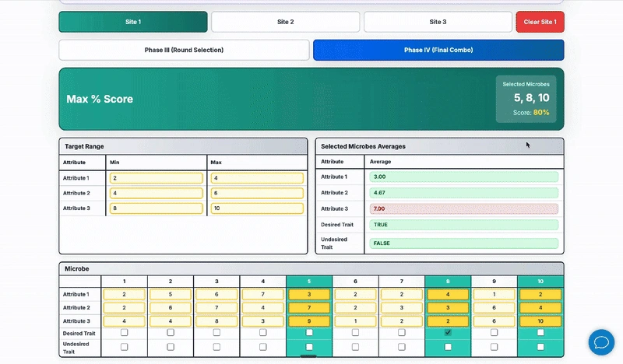Switch to the Site 2 tab

[286, 22]
